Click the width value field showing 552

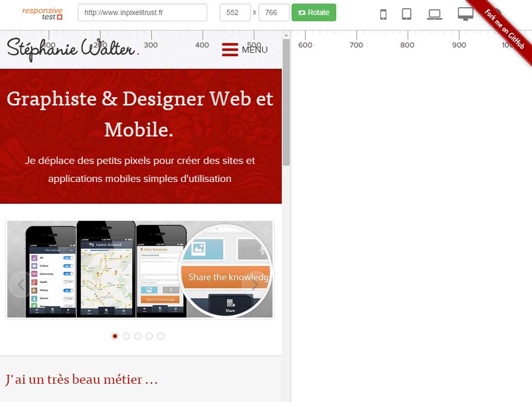point(234,12)
